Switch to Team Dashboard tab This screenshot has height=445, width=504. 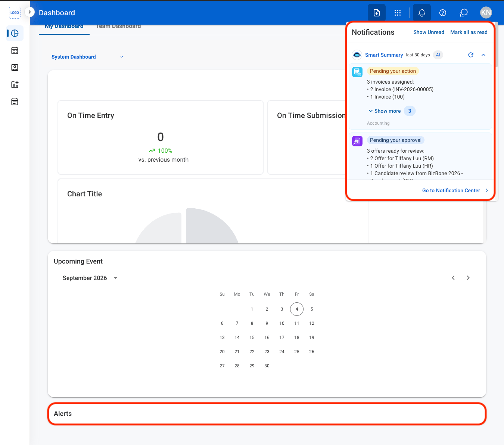coord(118,27)
